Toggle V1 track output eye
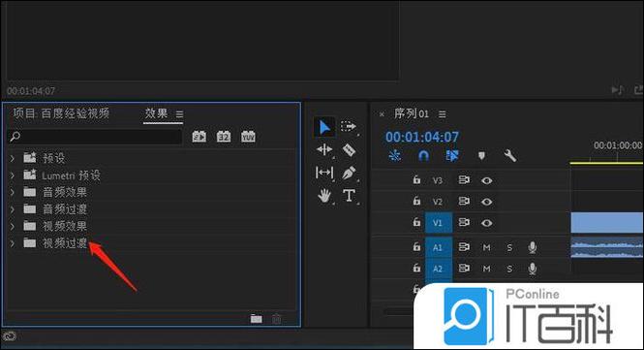Screen dimensions: 644x350 [x=487, y=223]
